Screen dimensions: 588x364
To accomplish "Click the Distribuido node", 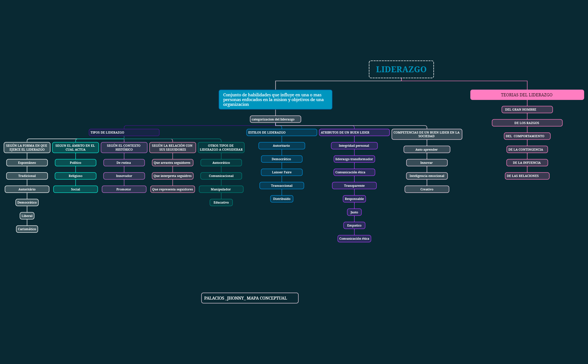I will point(282,199).
